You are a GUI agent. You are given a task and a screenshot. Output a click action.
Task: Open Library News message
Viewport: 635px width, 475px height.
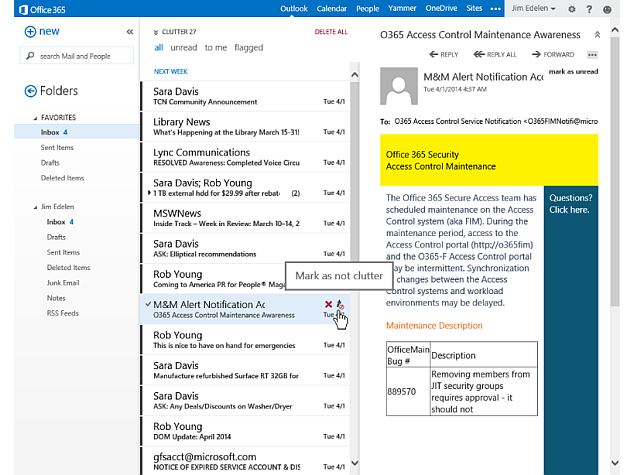[x=245, y=126]
